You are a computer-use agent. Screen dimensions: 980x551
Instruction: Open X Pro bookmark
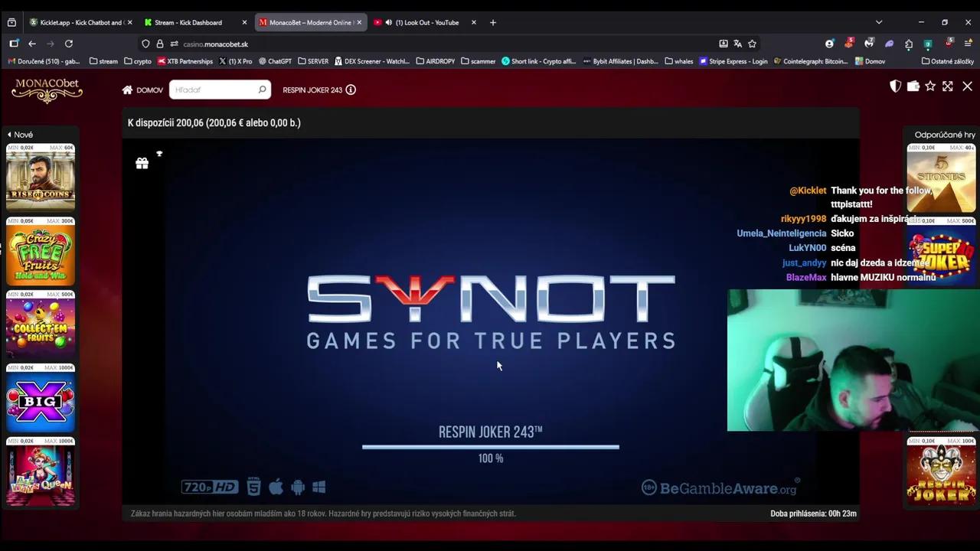pyautogui.click(x=235, y=61)
